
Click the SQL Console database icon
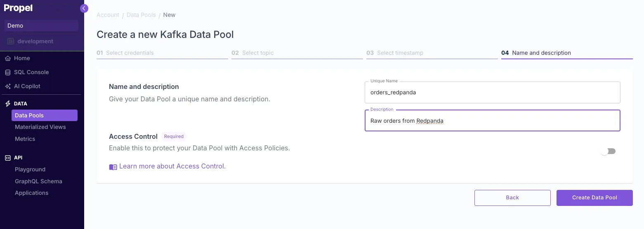(x=7, y=72)
